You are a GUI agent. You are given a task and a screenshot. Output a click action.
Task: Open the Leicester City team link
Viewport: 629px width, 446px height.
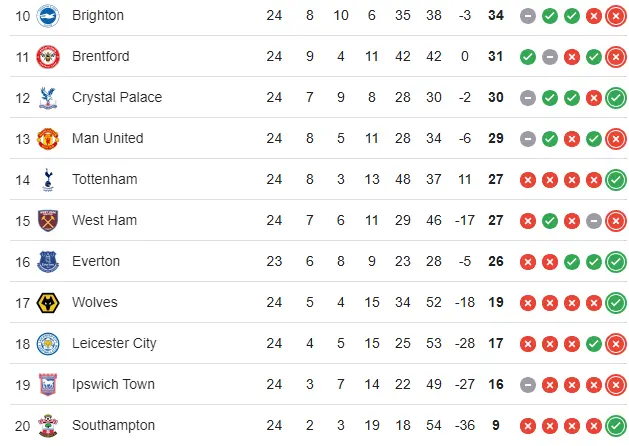point(114,343)
